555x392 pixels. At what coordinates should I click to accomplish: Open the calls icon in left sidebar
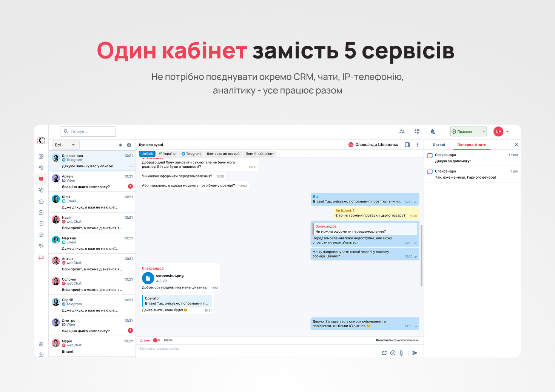(x=41, y=168)
